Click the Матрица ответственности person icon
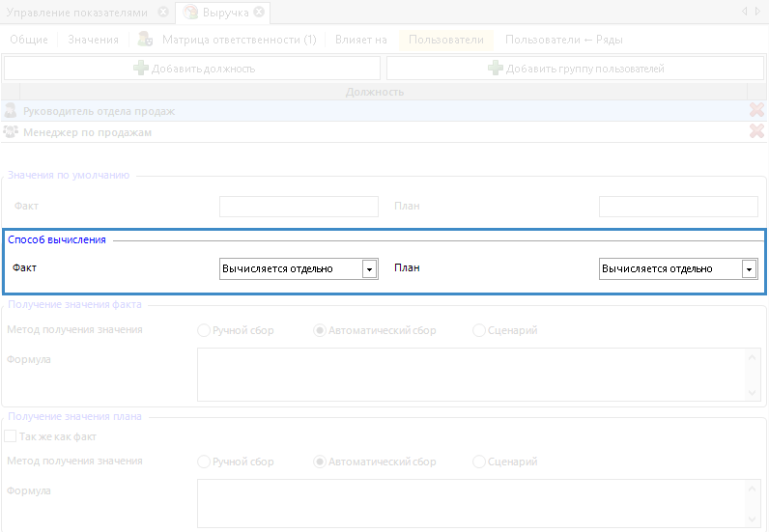Image resolution: width=769 pixels, height=532 pixels. pyautogui.click(x=145, y=40)
